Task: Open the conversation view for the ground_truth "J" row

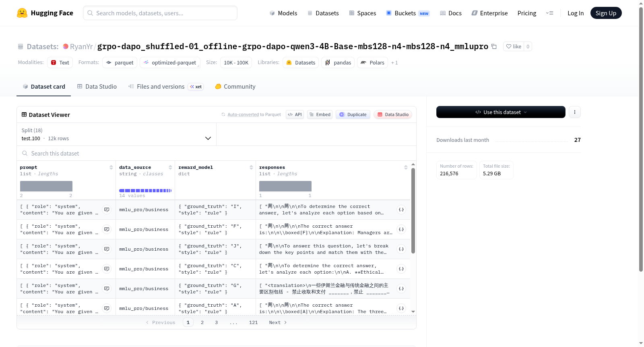Action: pyautogui.click(x=107, y=249)
